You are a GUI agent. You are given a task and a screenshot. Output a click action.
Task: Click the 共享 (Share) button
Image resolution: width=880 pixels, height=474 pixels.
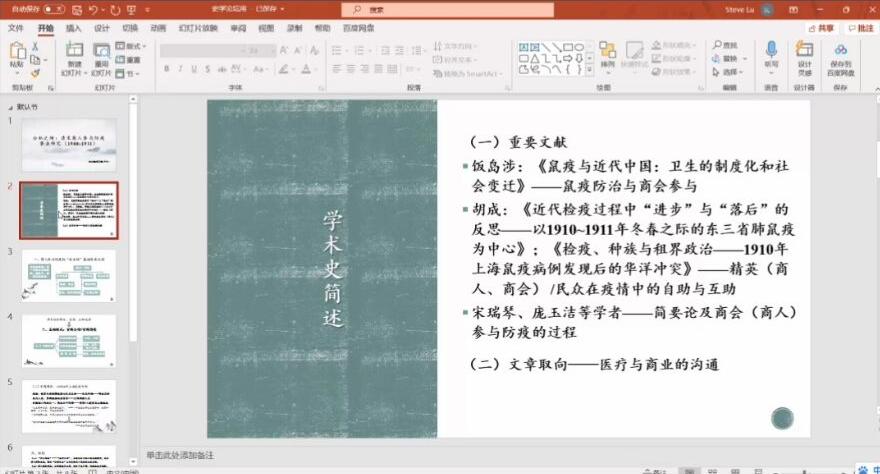[822, 28]
